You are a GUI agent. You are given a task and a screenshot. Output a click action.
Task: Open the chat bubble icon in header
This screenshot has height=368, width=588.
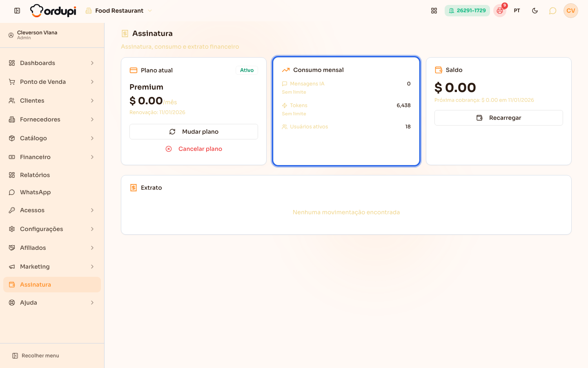click(552, 11)
